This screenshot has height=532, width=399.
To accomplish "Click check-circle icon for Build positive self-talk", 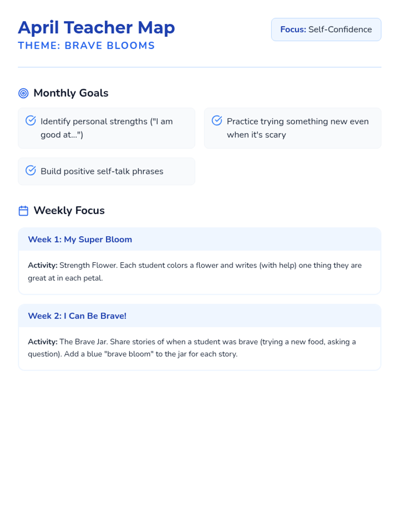I will pos(31,170).
